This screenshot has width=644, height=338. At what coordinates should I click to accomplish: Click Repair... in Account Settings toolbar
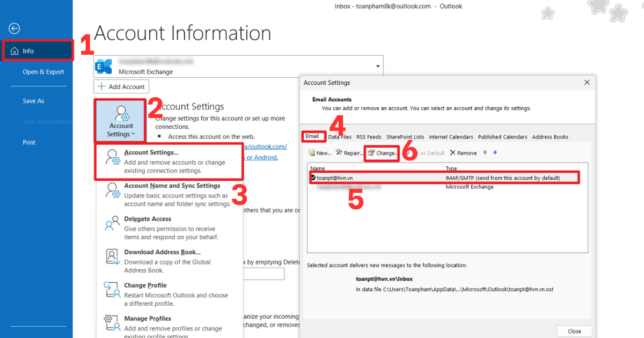[349, 153]
